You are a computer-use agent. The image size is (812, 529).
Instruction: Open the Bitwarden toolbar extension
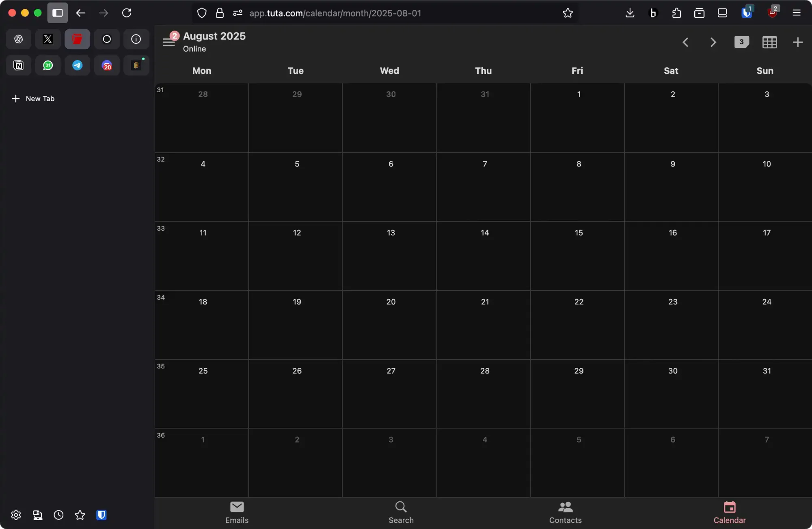pos(746,12)
